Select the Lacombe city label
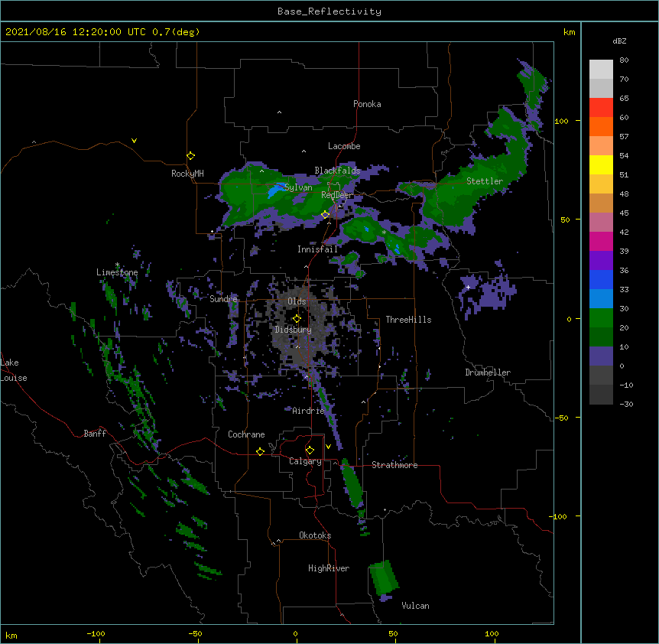 coord(344,146)
